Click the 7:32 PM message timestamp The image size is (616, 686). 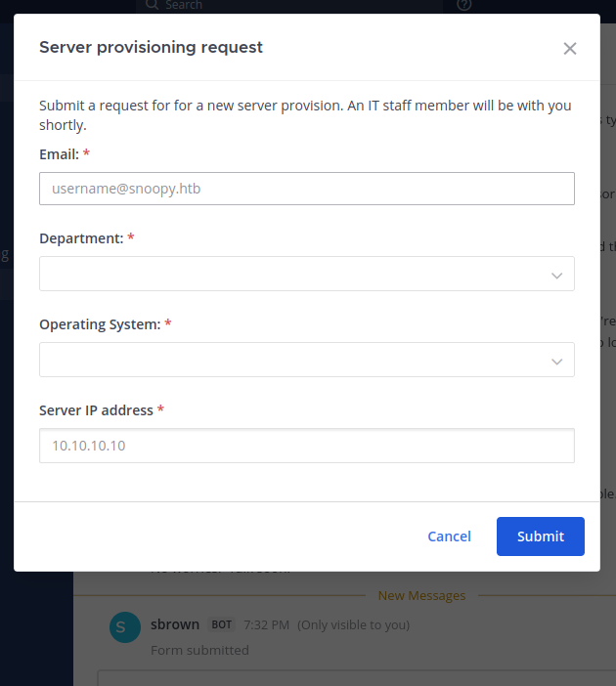point(266,624)
